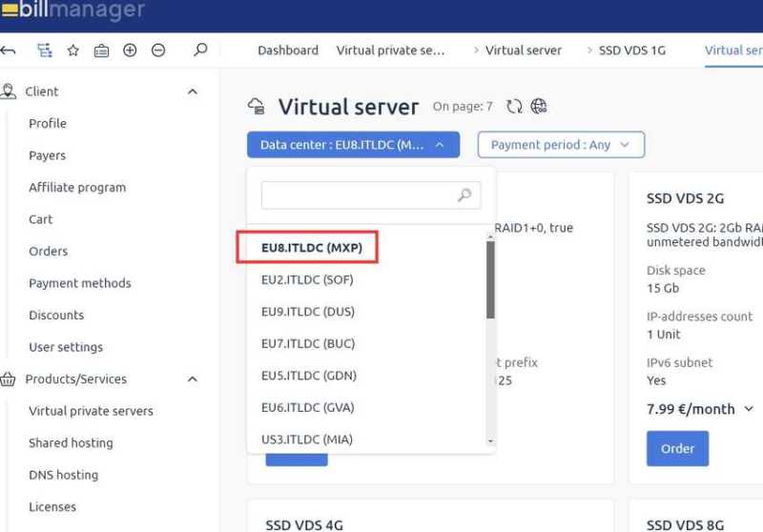Collapse the Products/Services sidebar section

coord(193,379)
